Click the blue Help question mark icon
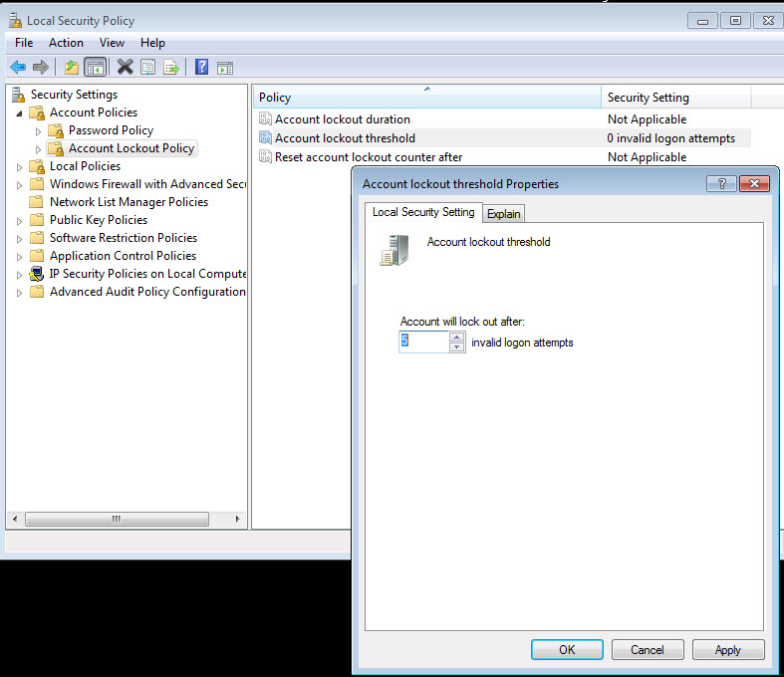Image resolution: width=784 pixels, height=677 pixels. (201, 67)
